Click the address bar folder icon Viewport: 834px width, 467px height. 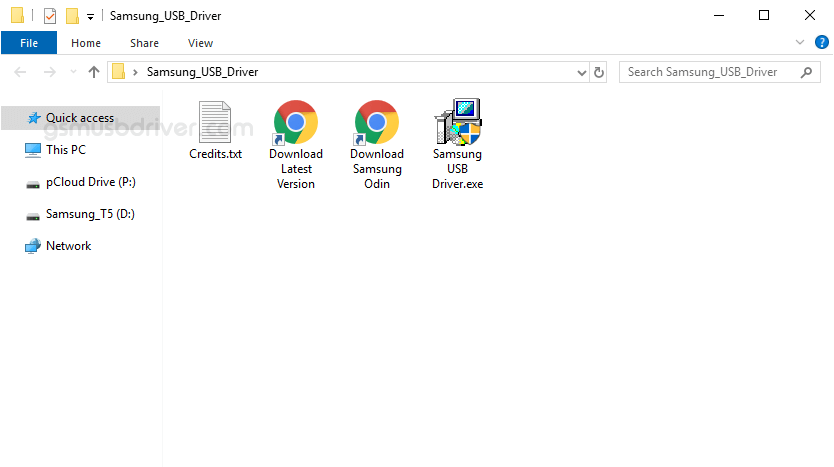[119, 72]
